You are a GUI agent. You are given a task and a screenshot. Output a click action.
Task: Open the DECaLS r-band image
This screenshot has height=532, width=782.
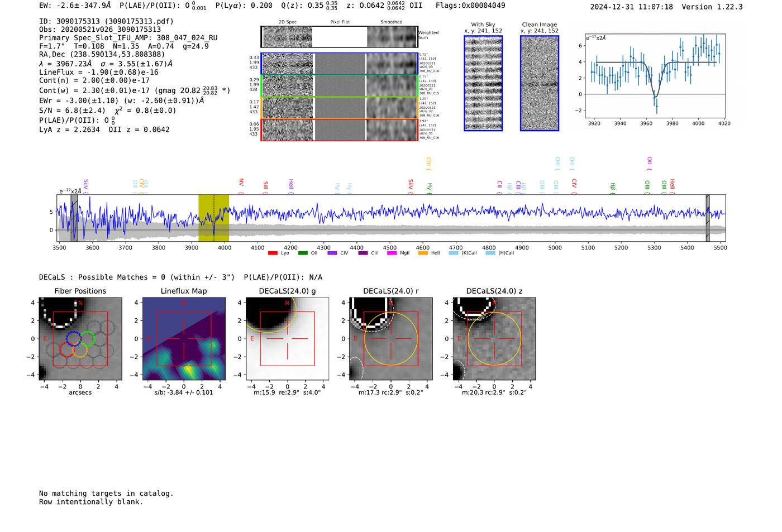(x=390, y=339)
